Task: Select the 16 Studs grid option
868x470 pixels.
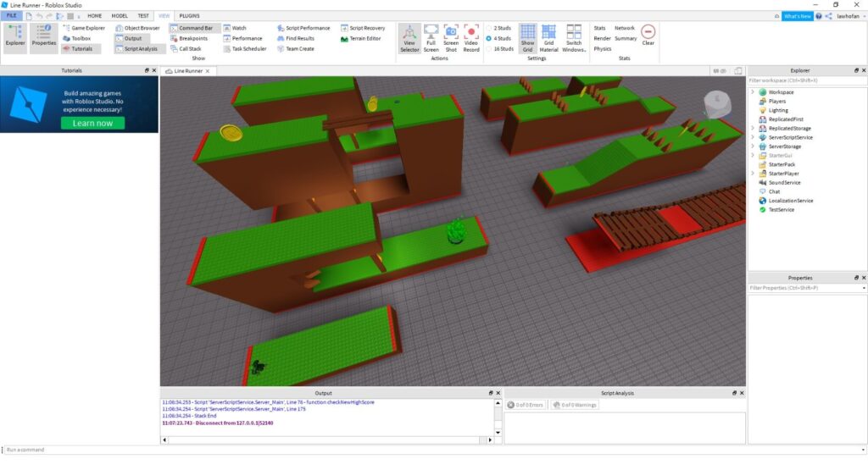Action: (x=500, y=48)
